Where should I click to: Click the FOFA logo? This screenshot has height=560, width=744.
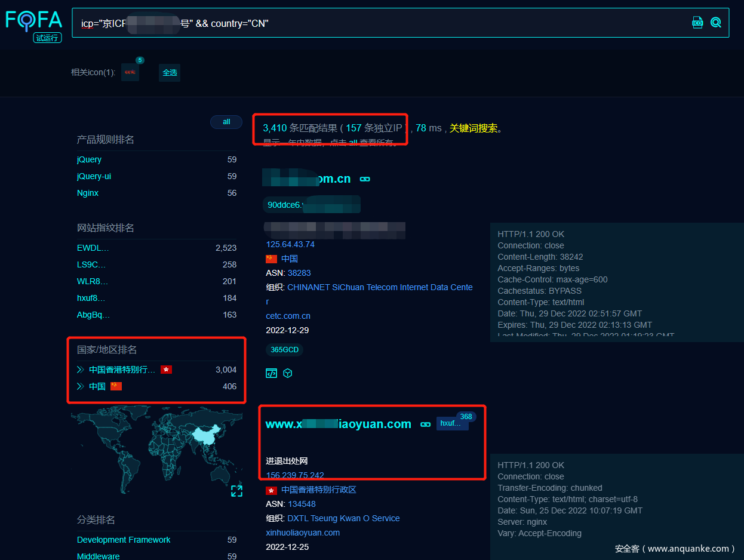pyautogui.click(x=34, y=21)
